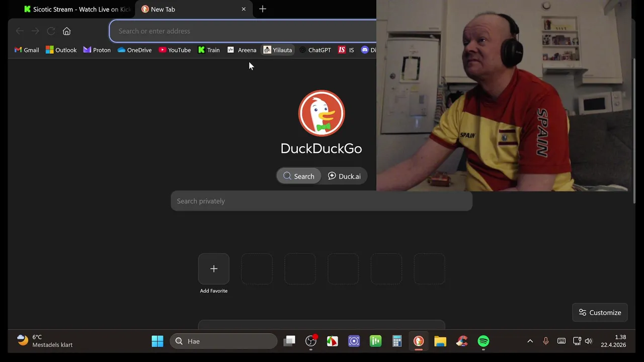Open the network status tray icon
Image resolution: width=644 pixels, height=362 pixels.
pyautogui.click(x=577, y=341)
